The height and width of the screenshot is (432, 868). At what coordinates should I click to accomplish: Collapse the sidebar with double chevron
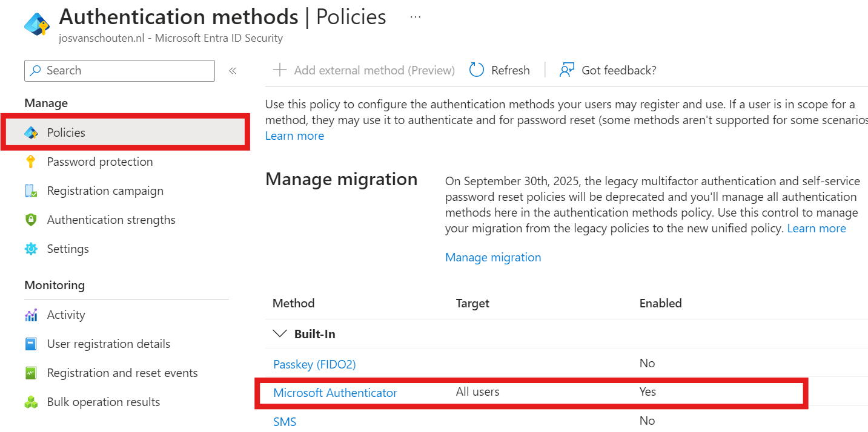(233, 71)
